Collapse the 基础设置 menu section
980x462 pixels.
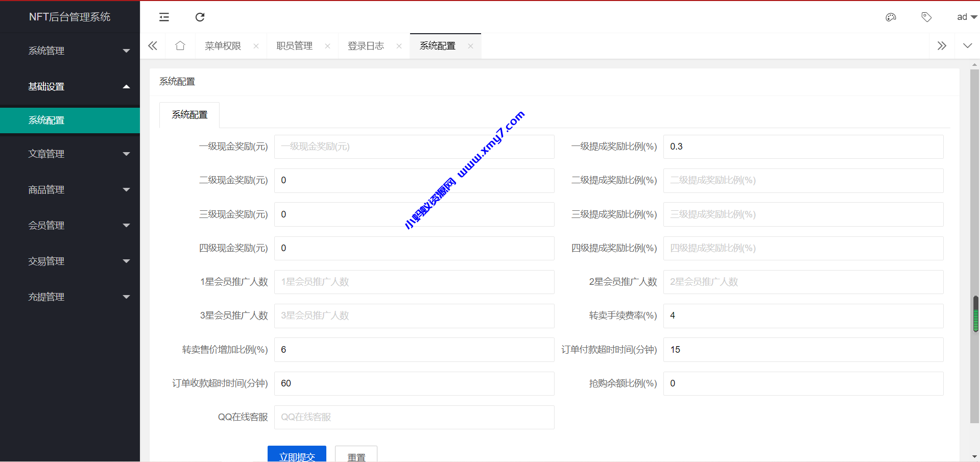[70, 86]
